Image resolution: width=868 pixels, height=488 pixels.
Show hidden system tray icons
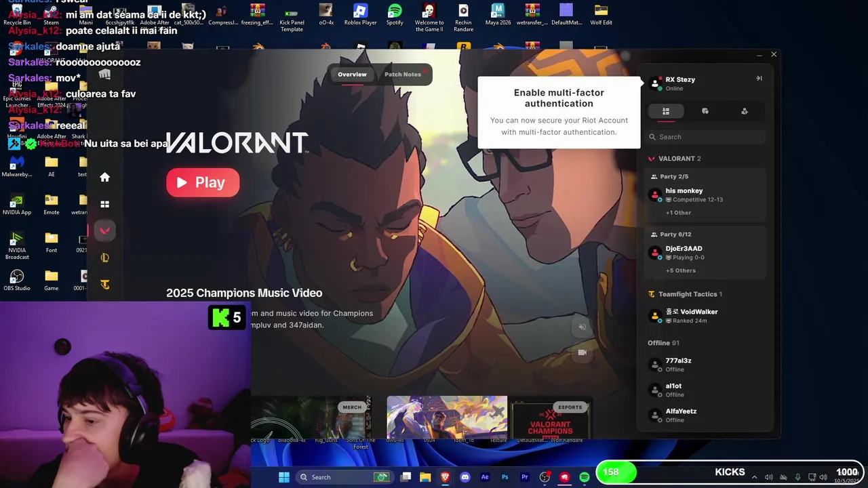(754, 477)
